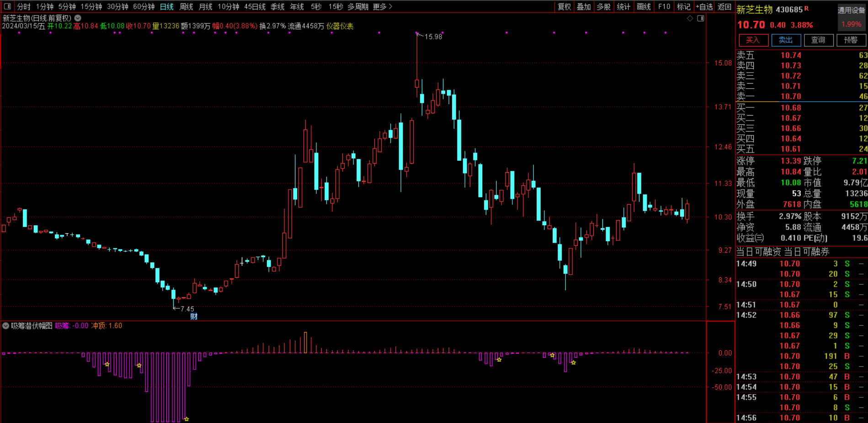The height and width of the screenshot is (423, 868).
Task: Click the R margin-trading badge
Action: click(806, 8)
